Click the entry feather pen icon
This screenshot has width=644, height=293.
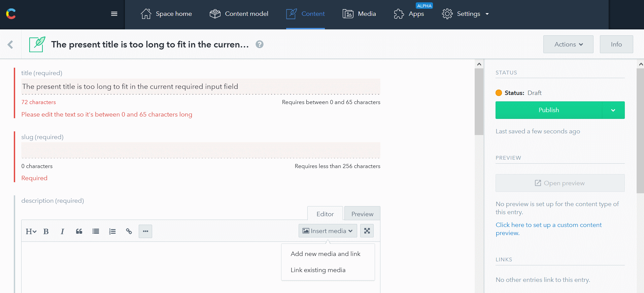coord(37,44)
